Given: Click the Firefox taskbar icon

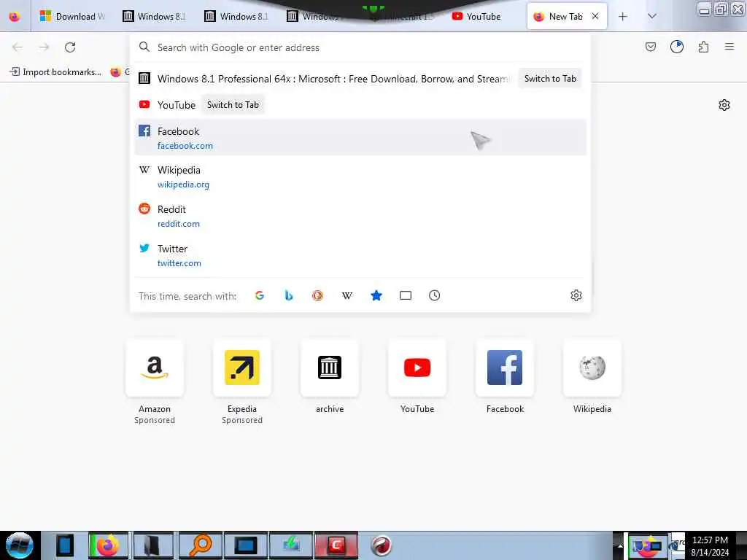Looking at the screenshot, I should [108, 545].
